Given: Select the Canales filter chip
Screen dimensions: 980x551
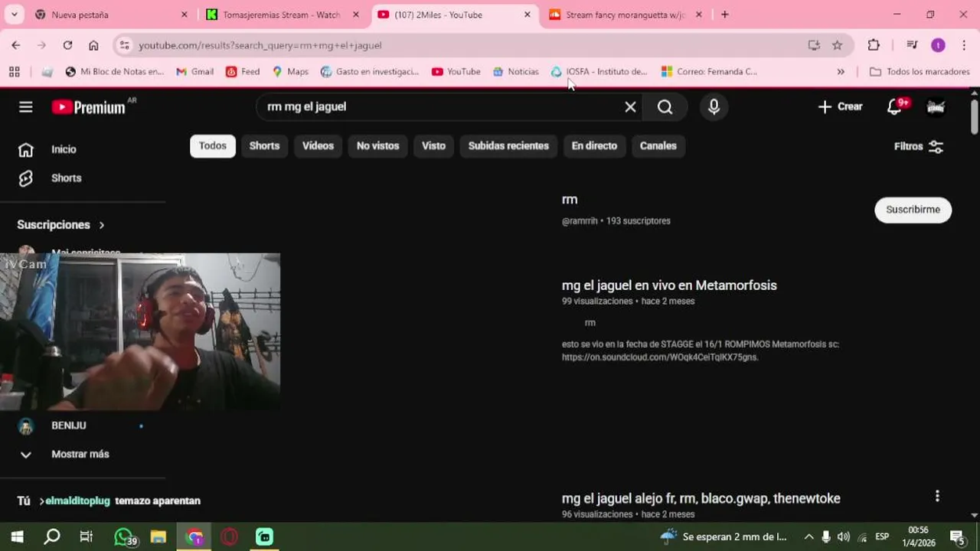Looking at the screenshot, I should pyautogui.click(x=658, y=145).
